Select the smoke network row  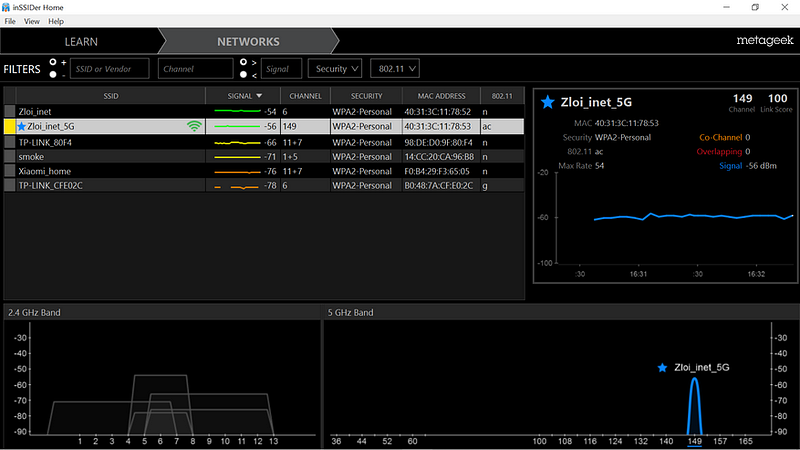pyautogui.click(x=264, y=157)
